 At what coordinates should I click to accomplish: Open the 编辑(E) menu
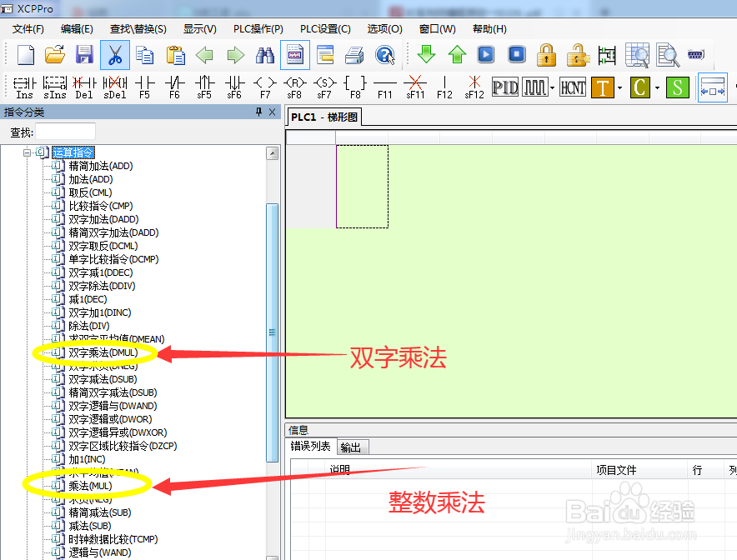[77, 29]
